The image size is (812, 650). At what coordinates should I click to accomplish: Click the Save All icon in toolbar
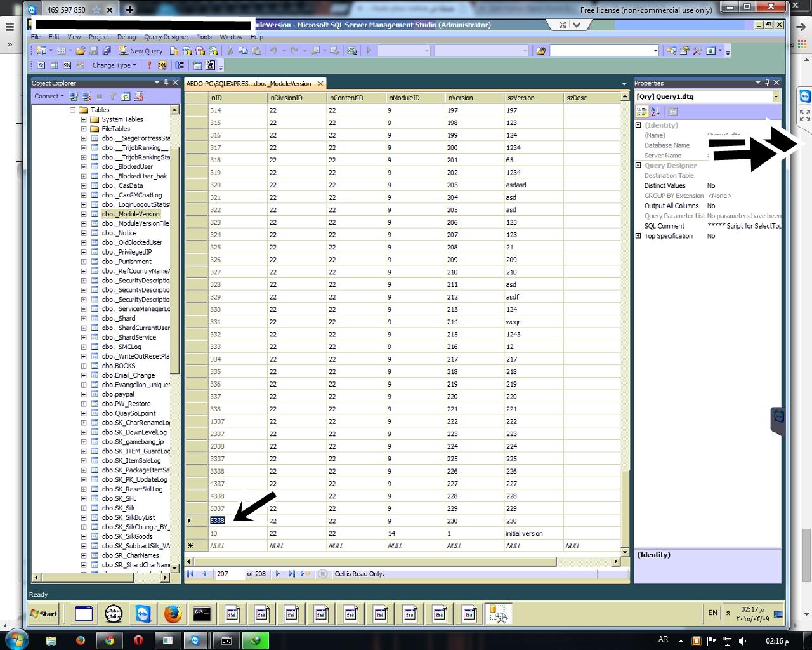tap(107, 51)
